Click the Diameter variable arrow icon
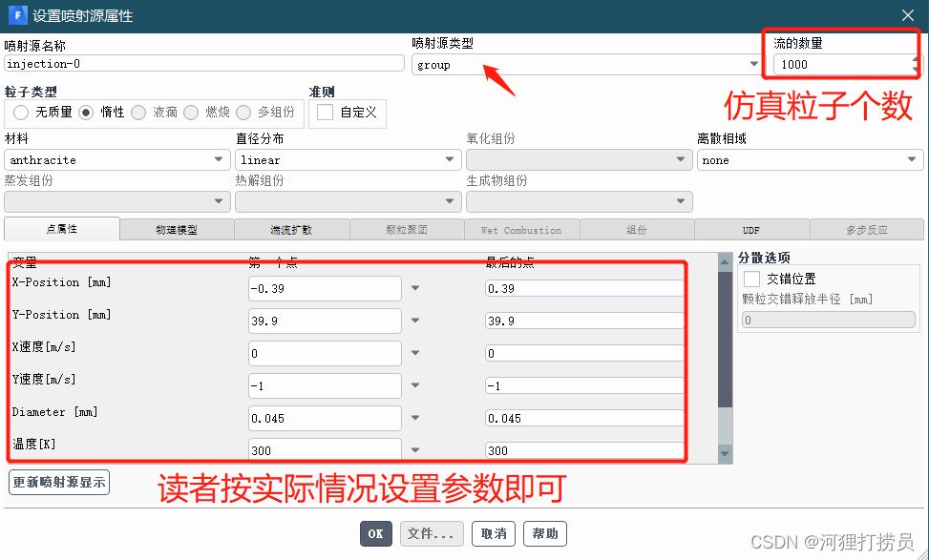Viewport: 929px width, 560px height. pos(415,418)
